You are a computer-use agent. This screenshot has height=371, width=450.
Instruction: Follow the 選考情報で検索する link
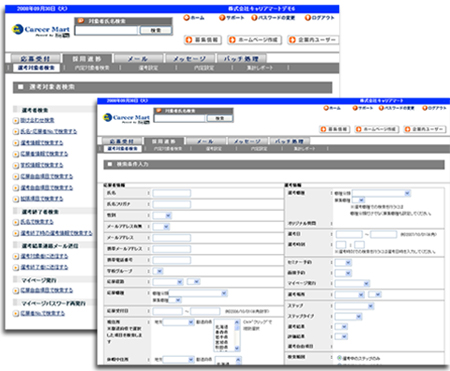[42, 143]
